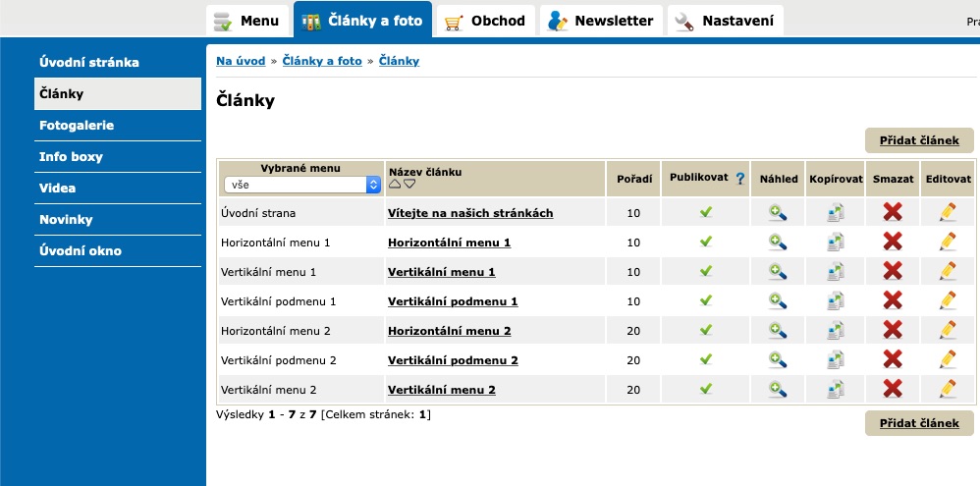The height and width of the screenshot is (486, 980).
Task: Delete the Vertikální podmenu 2 row
Action: 893,359
